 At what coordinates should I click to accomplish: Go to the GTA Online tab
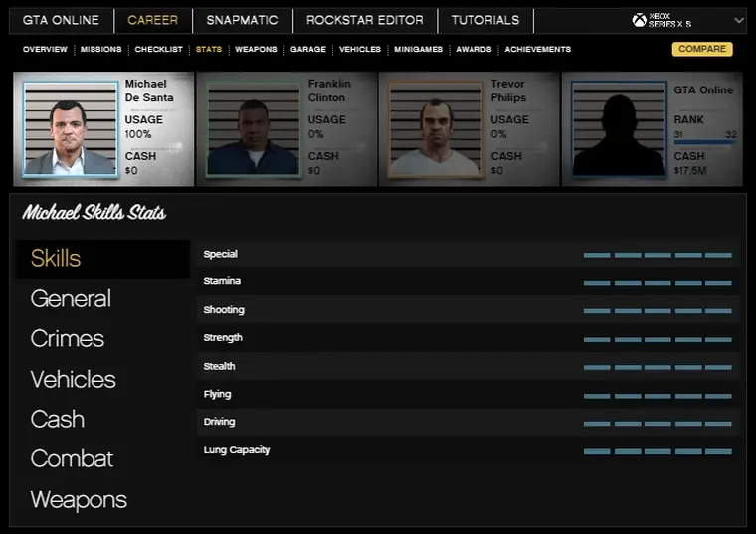pyautogui.click(x=61, y=20)
